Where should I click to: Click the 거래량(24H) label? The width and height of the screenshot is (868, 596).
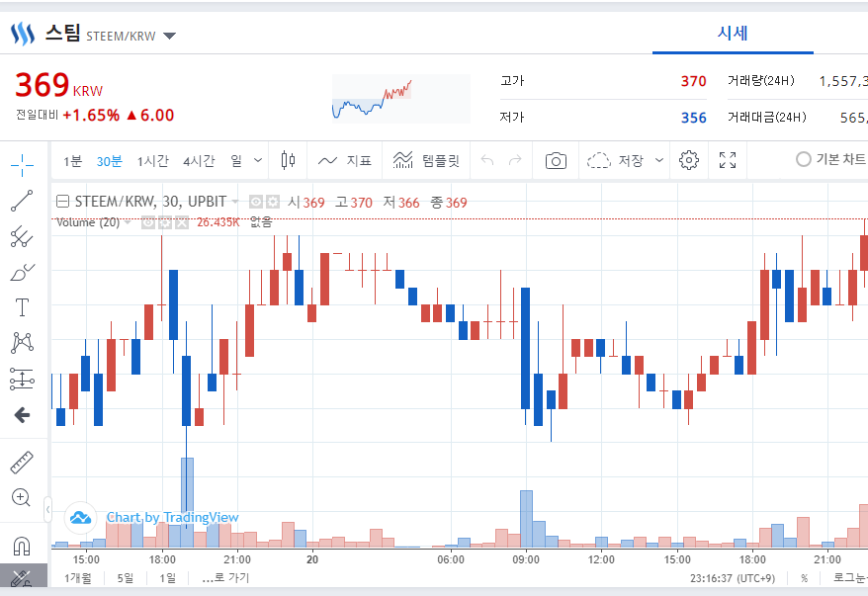coord(760,81)
